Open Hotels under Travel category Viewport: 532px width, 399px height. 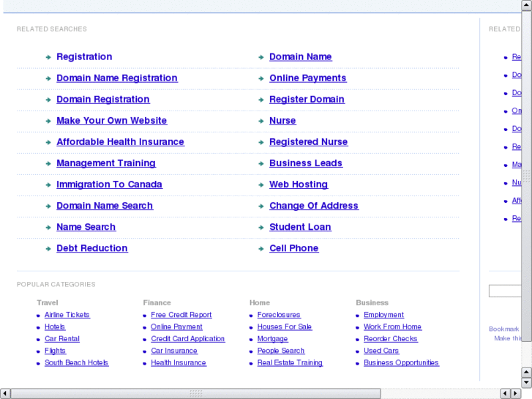[55, 327]
